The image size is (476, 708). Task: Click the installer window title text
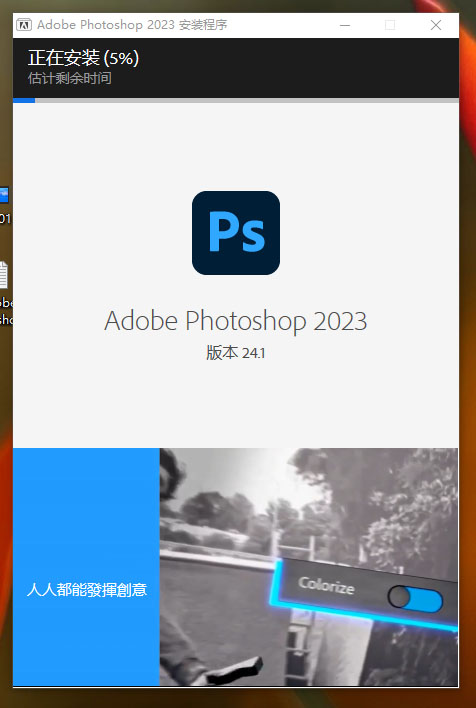point(132,25)
